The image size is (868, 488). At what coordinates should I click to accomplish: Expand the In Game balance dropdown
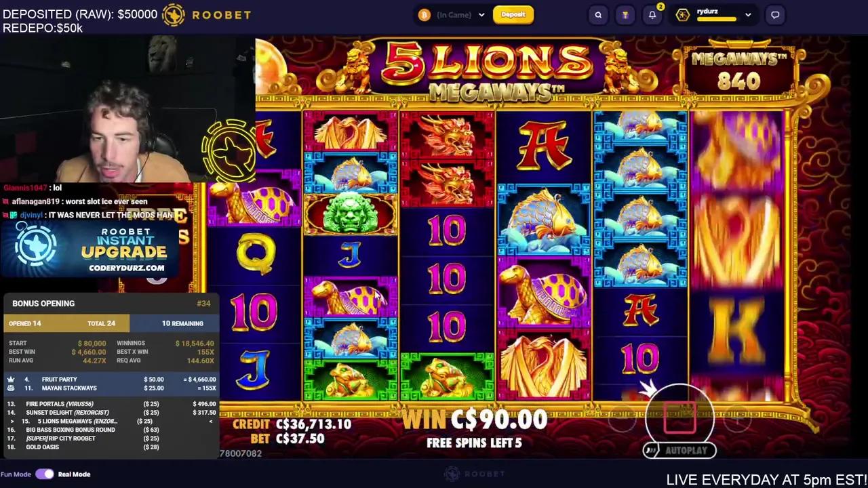click(x=482, y=15)
